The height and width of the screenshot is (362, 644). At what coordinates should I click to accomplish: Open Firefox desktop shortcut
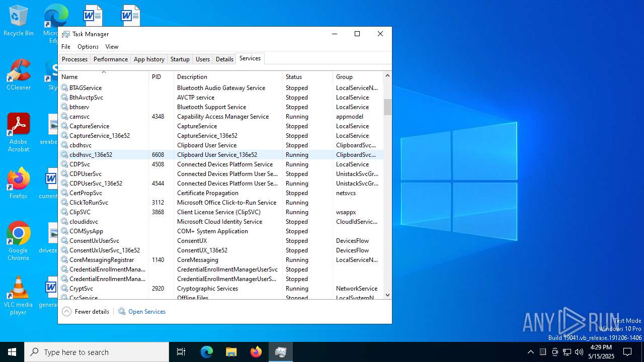[19, 184]
